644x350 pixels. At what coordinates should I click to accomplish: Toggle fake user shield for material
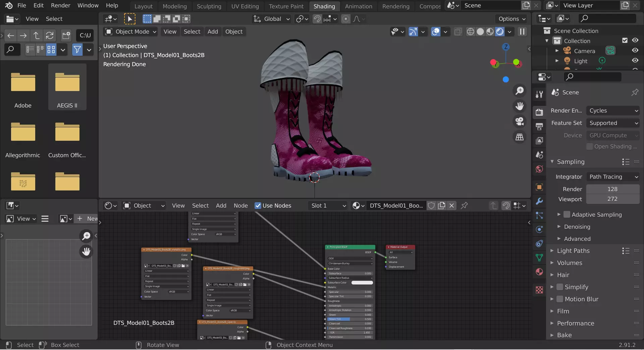[431, 206]
